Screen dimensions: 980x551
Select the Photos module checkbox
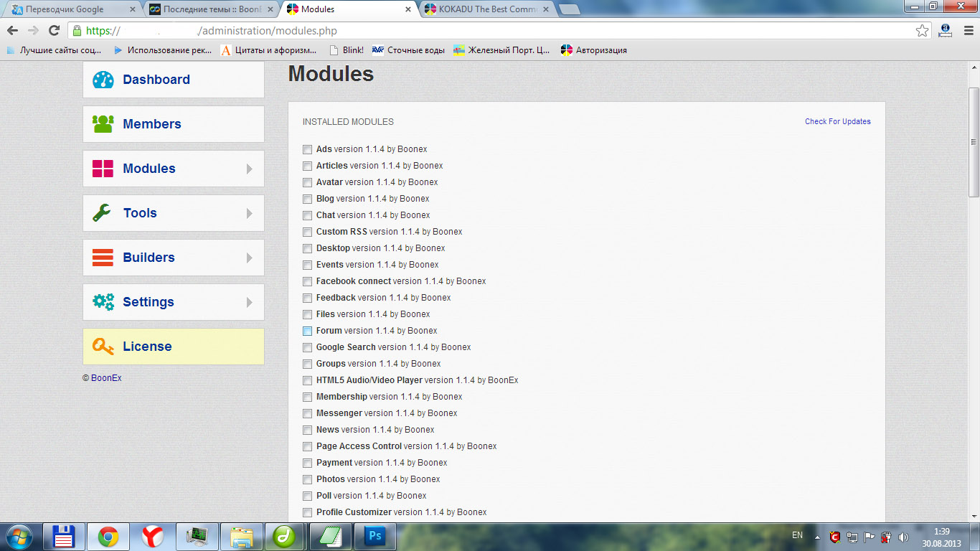[307, 479]
